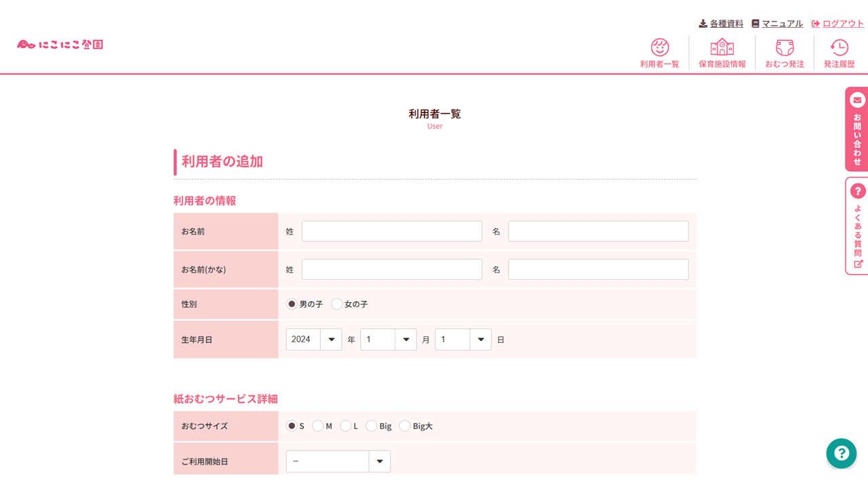Open the よくある質問 side tab
The width and height of the screenshot is (868, 488).
click(857, 230)
